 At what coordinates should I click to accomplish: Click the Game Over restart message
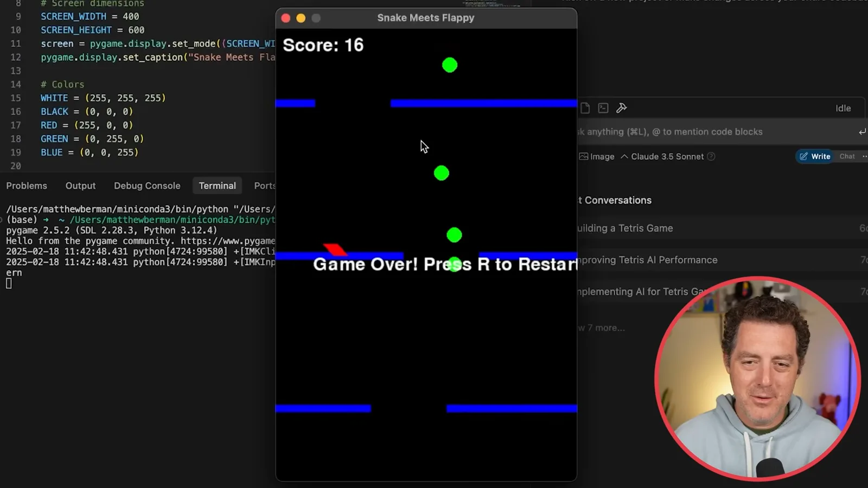(445, 264)
